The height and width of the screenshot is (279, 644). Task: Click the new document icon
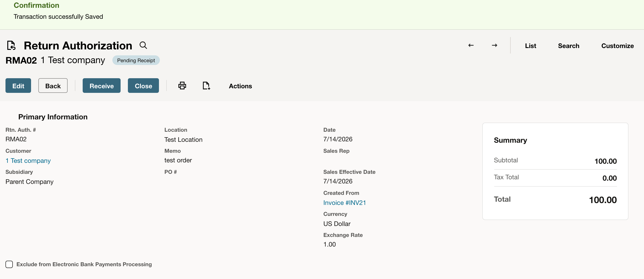tap(206, 86)
